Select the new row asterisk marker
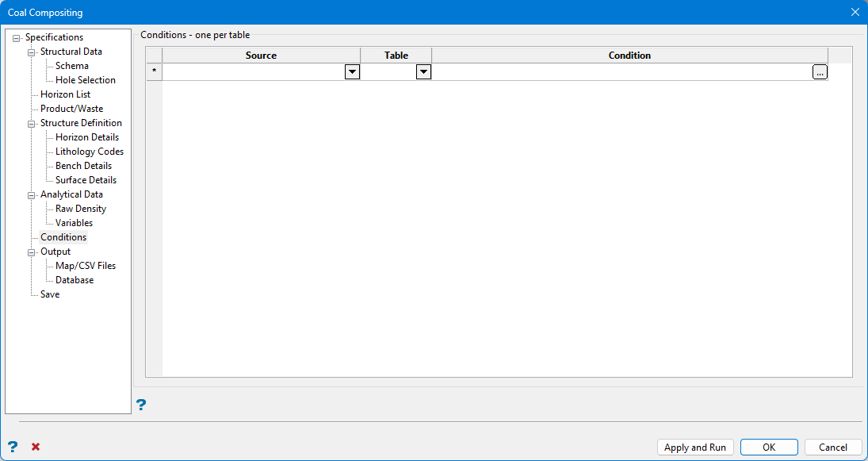 click(x=154, y=72)
